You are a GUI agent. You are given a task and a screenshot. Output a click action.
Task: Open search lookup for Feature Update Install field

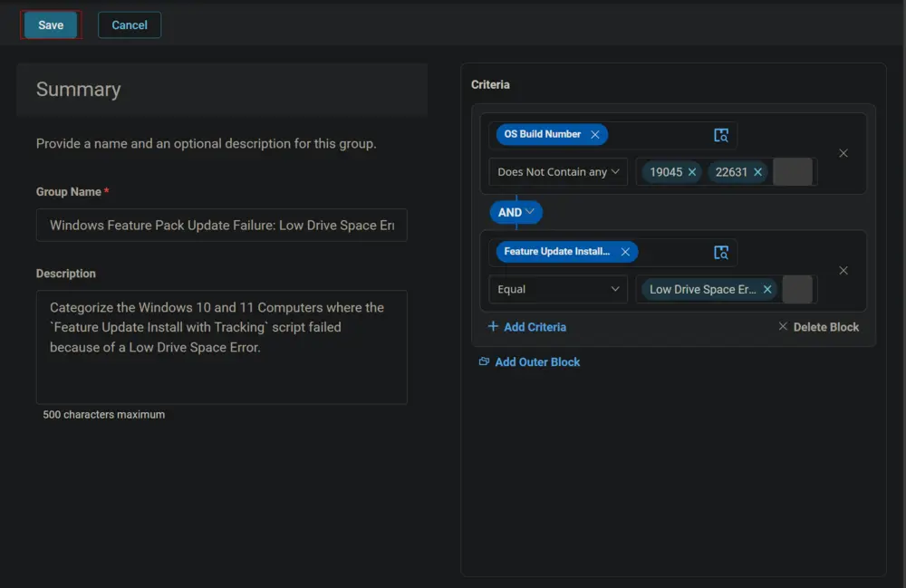pyautogui.click(x=720, y=253)
